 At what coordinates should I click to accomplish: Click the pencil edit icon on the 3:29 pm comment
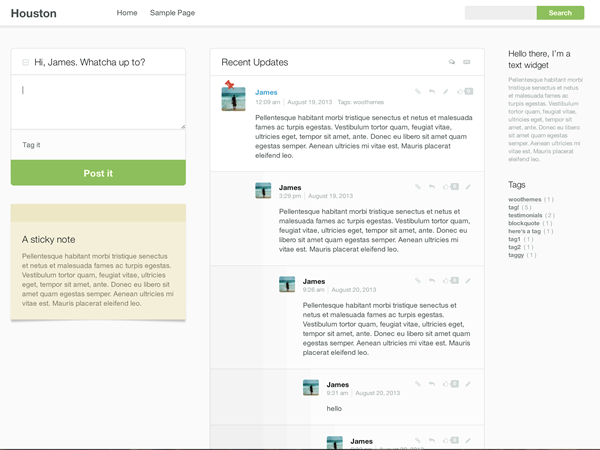(x=468, y=187)
